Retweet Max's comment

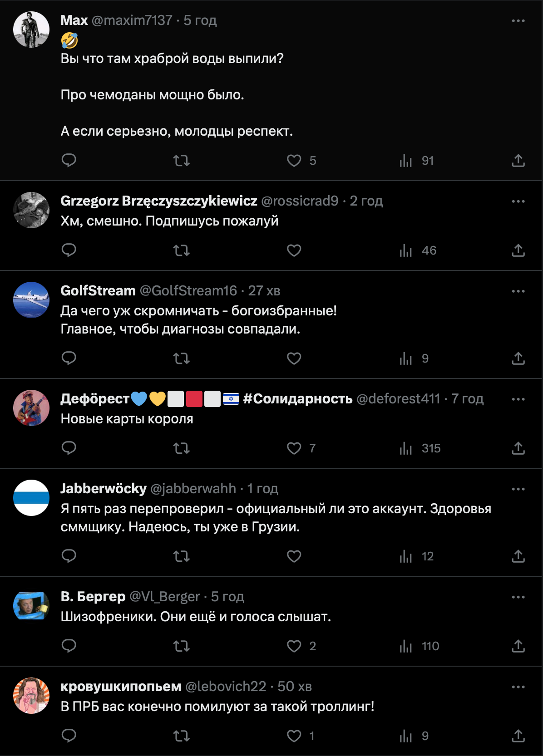pyautogui.click(x=182, y=160)
